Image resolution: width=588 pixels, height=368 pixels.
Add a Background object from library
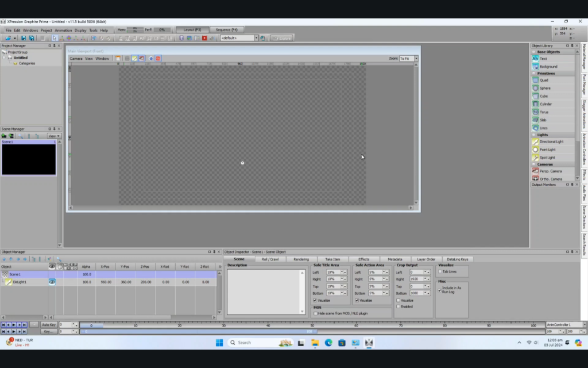click(x=553, y=67)
